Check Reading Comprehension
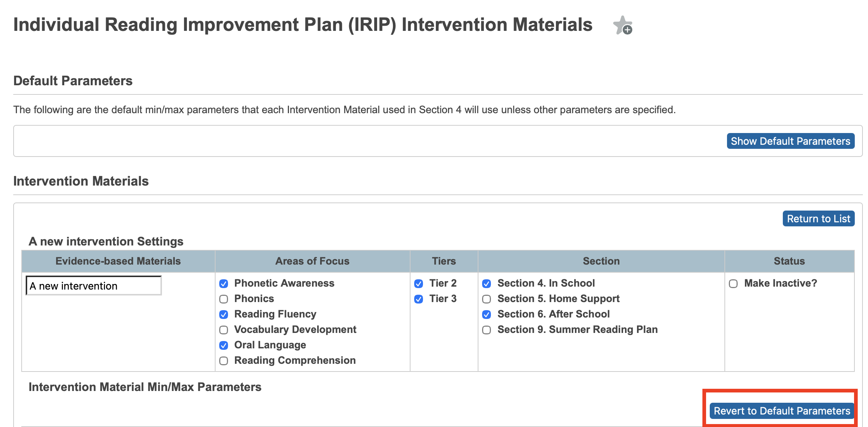This screenshot has height=427, width=868. tap(224, 360)
